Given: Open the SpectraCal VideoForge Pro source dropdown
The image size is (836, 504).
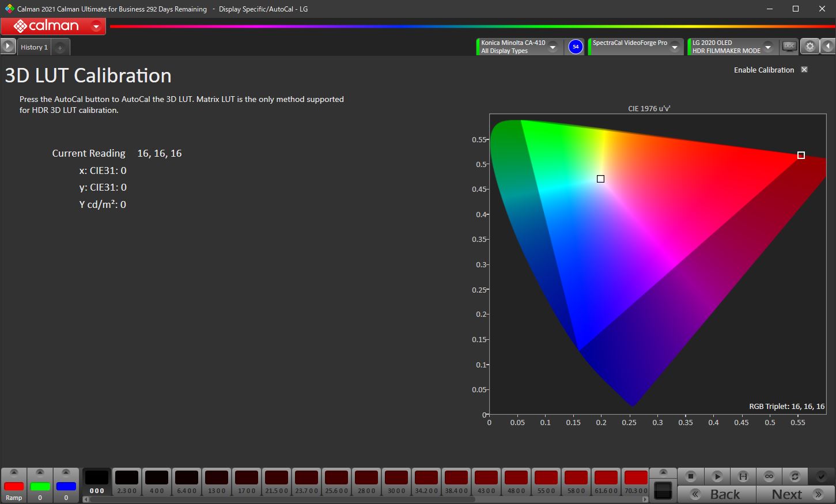Looking at the screenshot, I should (675, 47).
